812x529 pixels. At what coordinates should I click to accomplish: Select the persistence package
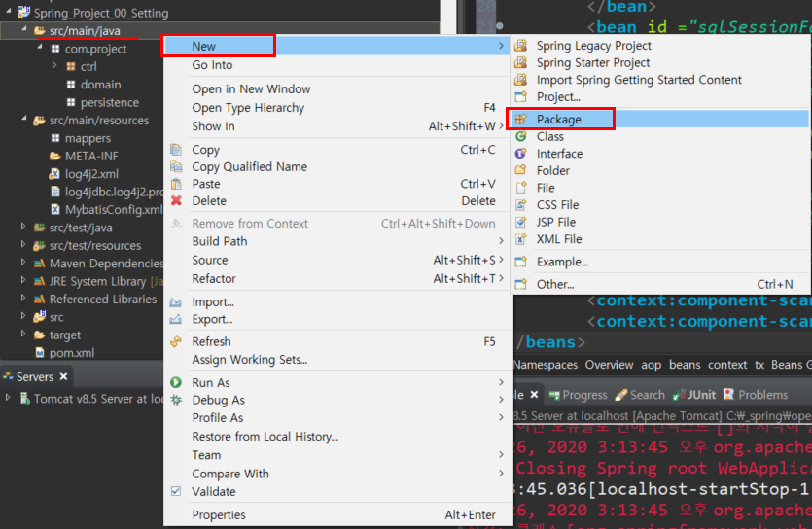coord(102,102)
